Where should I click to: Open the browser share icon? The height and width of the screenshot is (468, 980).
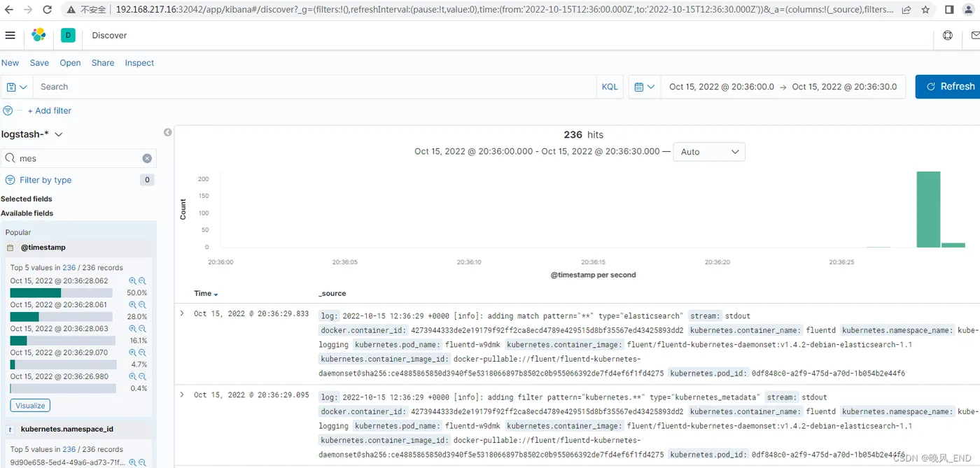click(x=906, y=10)
